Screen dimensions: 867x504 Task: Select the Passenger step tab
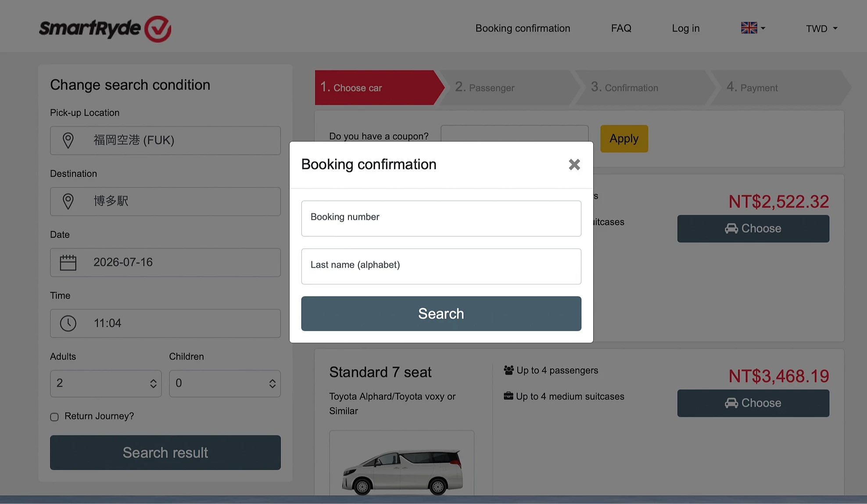509,87
